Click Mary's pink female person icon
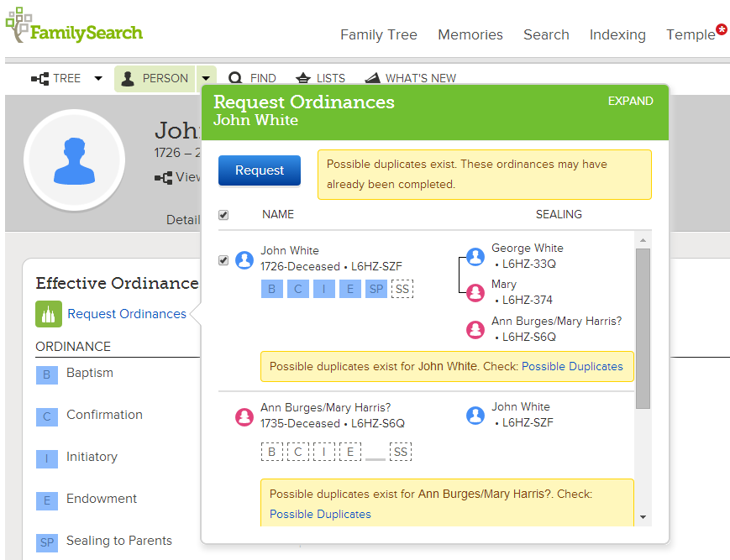 pos(475,292)
